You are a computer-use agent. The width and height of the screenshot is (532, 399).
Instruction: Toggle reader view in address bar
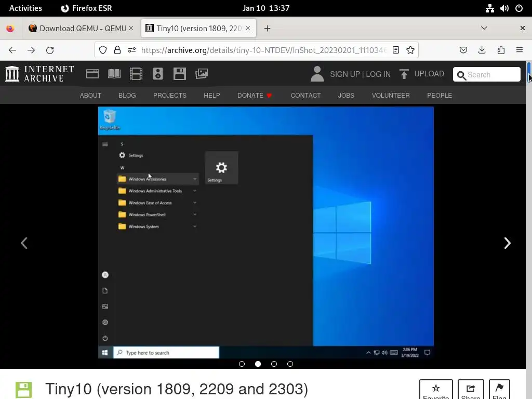(x=395, y=50)
